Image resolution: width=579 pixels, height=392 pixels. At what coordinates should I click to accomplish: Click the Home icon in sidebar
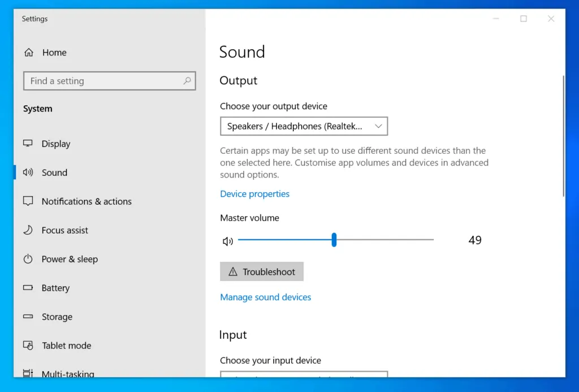pyautogui.click(x=28, y=53)
